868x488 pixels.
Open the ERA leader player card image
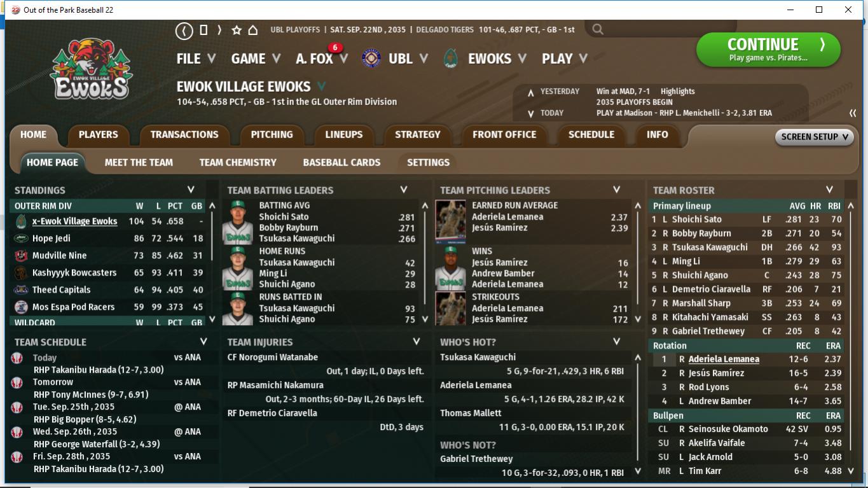point(450,223)
